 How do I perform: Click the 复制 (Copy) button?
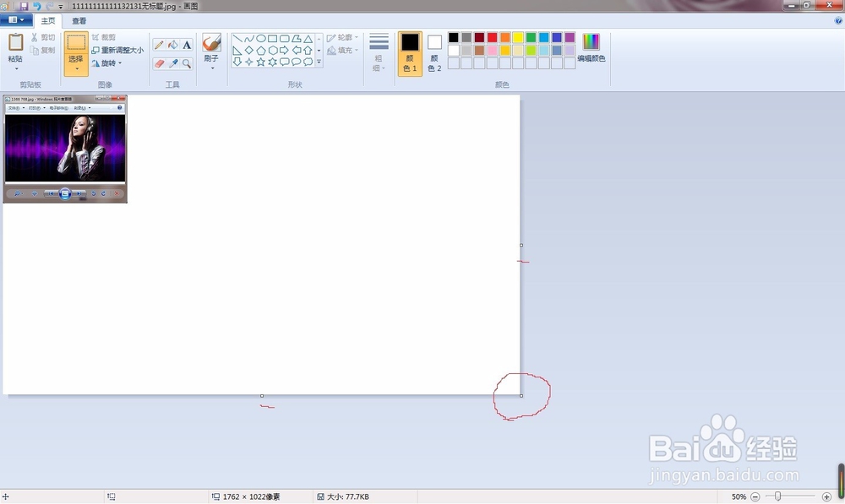pyautogui.click(x=42, y=50)
